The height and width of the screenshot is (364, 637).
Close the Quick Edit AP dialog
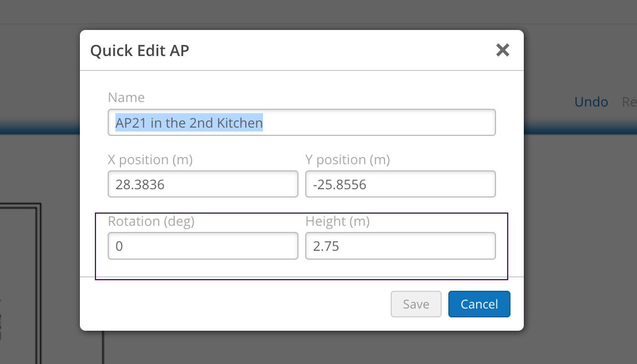502,50
